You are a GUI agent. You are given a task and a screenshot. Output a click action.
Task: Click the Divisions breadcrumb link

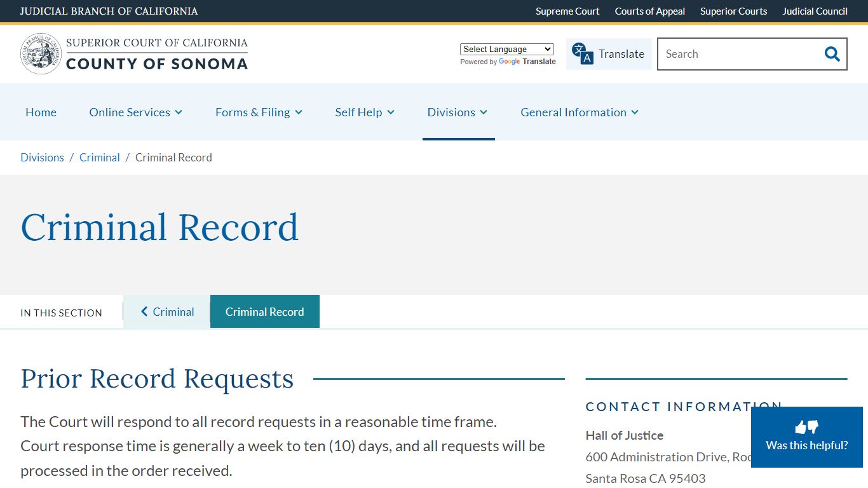coord(42,158)
